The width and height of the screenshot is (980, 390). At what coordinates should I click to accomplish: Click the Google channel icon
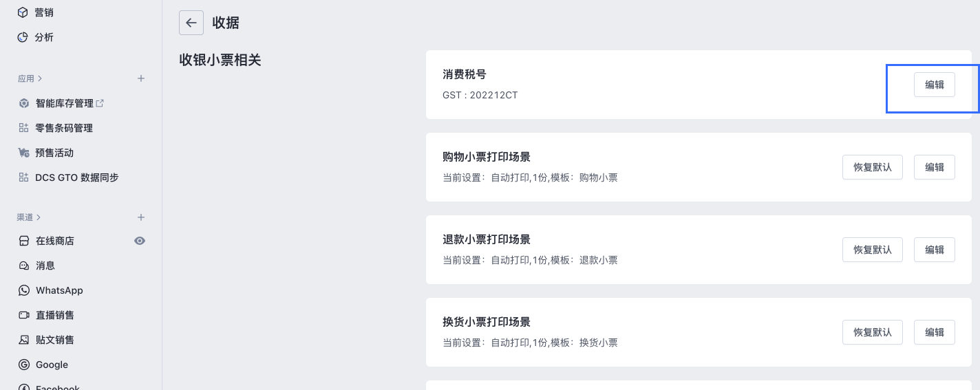pos(24,365)
